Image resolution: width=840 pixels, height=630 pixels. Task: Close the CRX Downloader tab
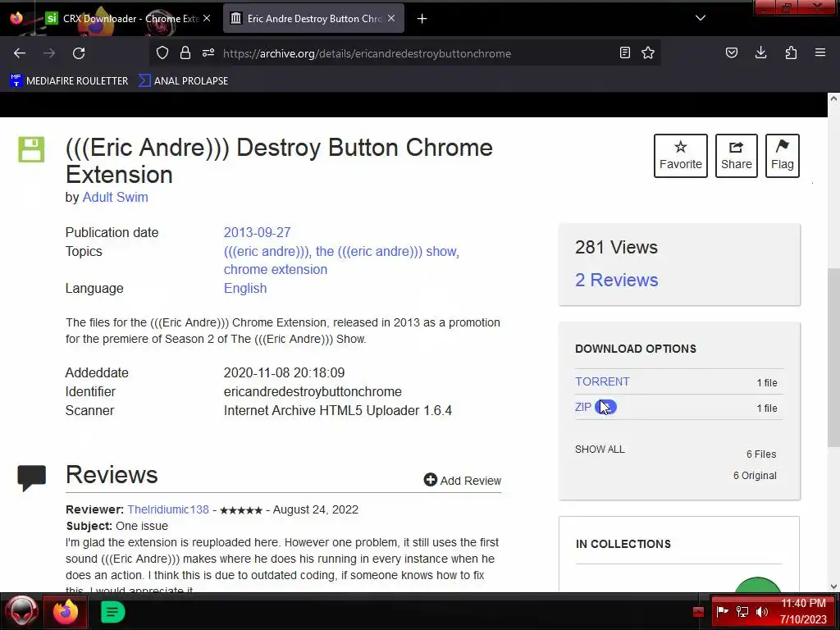point(207,18)
